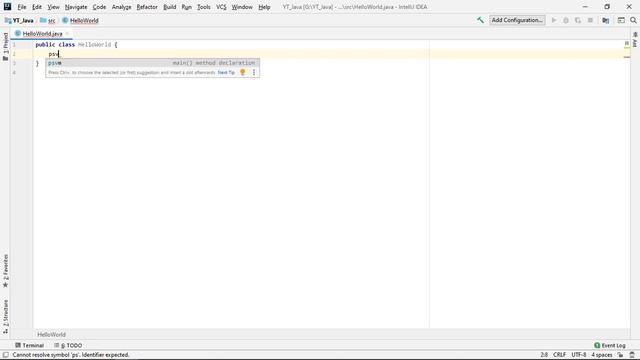This screenshot has height=360, width=640.
Task: Open the Edit menu
Action: pyautogui.click(x=37, y=7)
